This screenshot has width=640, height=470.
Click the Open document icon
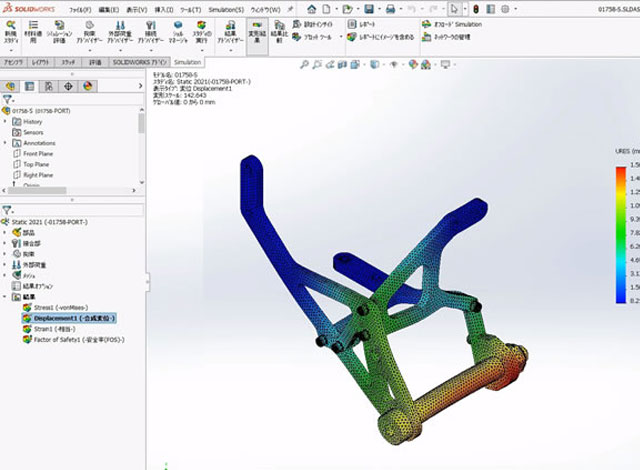(347, 9)
